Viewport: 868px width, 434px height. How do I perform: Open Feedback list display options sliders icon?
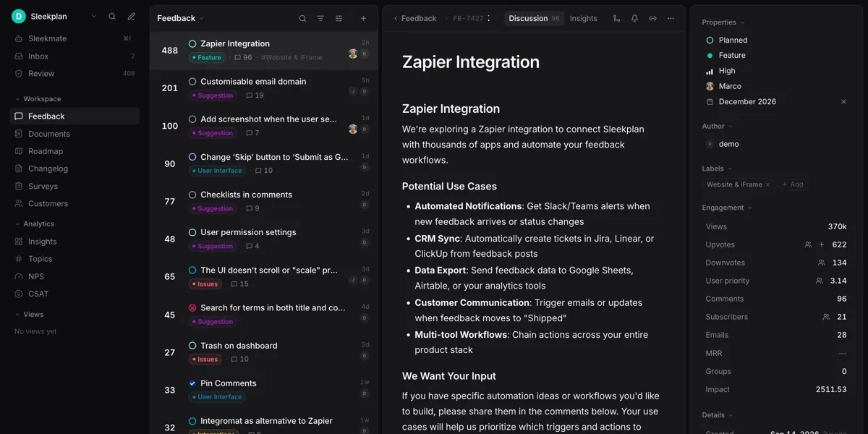339,18
